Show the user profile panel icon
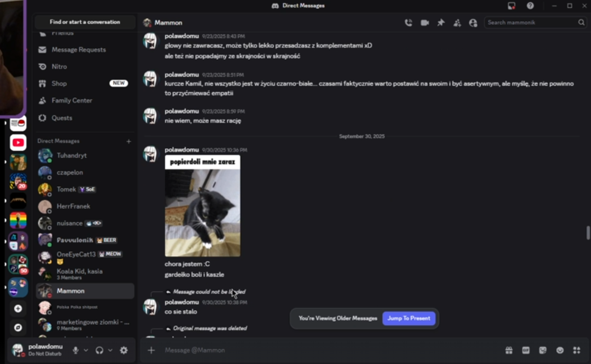 click(x=473, y=23)
